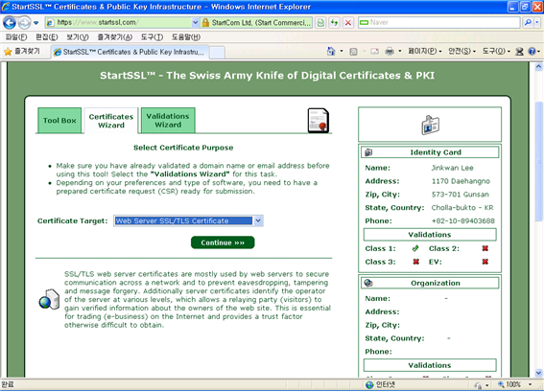Open the search provider dropdown arrow
The width and height of the screenshot is (544, 392).
point(537,23)
